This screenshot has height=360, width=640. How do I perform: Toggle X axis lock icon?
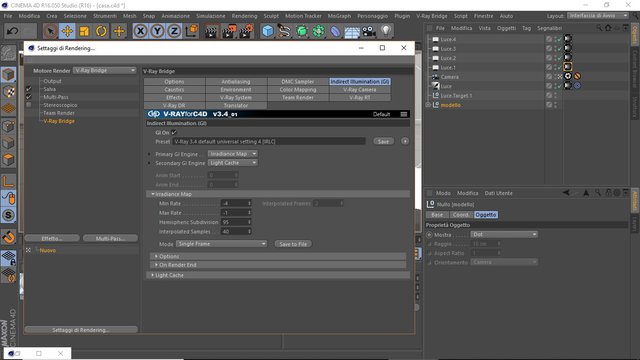pyautogui.click(x=140, y=31)
